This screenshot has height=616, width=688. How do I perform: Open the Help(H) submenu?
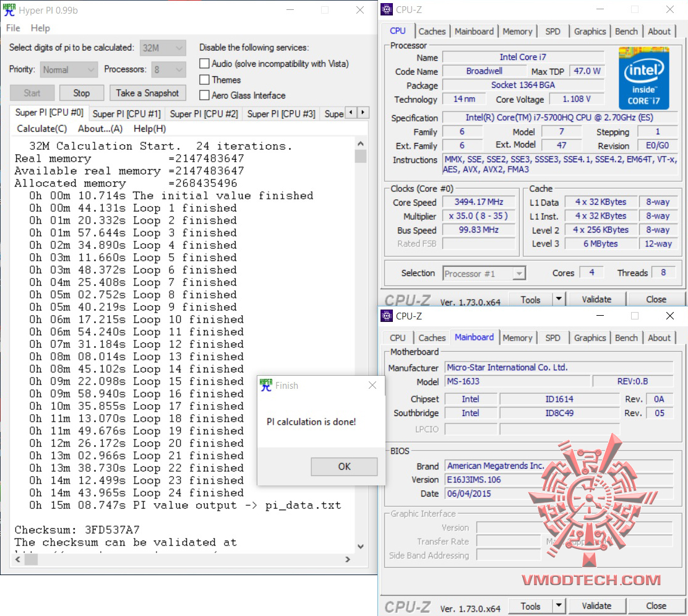coord(150,129)
